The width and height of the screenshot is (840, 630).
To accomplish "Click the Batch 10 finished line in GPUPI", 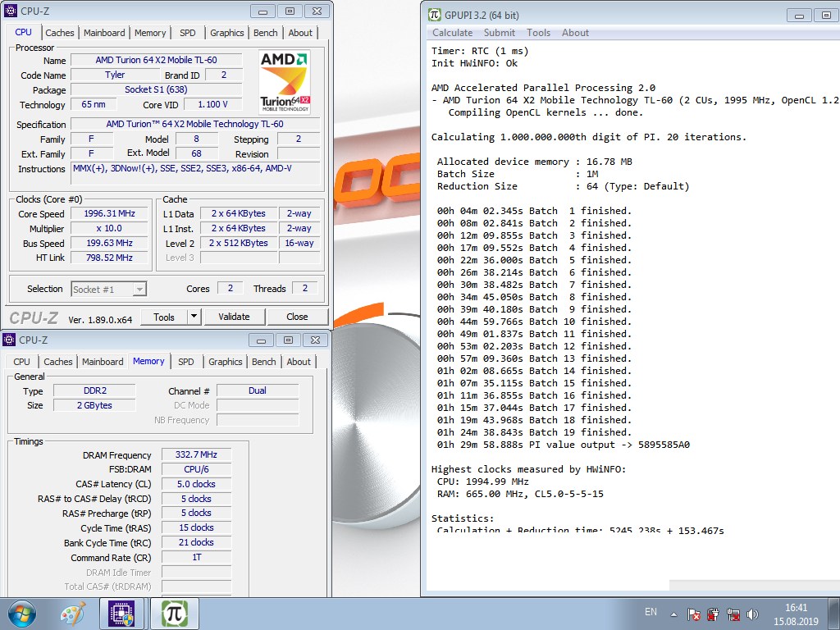I will point(534,322).
